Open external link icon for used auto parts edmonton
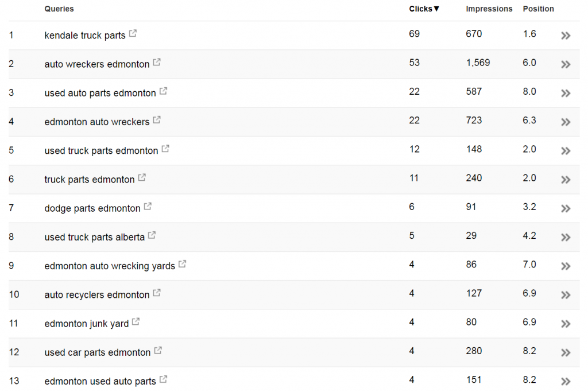Viewport: 588px width, 392px height. click(x=163, y=91)
